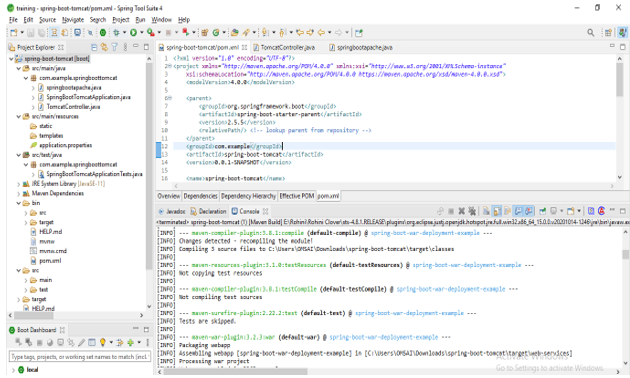The width and height of the screenshot is (630, 378).
Task: Switch to TomcatController.java editor tab
Action: tap(284, 47)
